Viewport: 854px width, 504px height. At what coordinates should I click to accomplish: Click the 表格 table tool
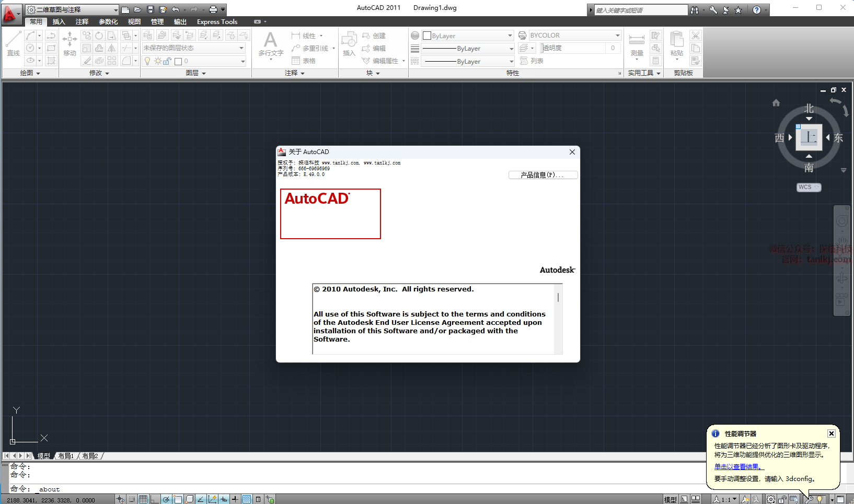pos(304,61)
